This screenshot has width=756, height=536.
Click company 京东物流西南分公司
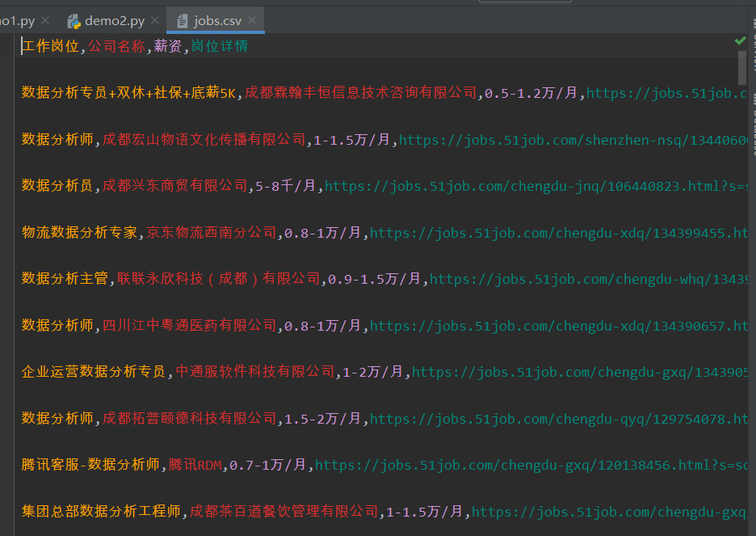pos(212,233)
